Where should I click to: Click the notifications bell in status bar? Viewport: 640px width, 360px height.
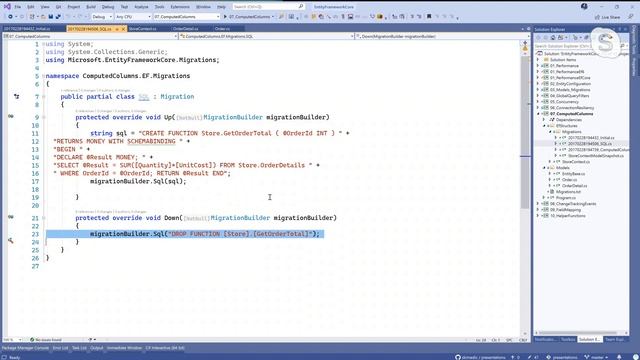click(620, 357)
